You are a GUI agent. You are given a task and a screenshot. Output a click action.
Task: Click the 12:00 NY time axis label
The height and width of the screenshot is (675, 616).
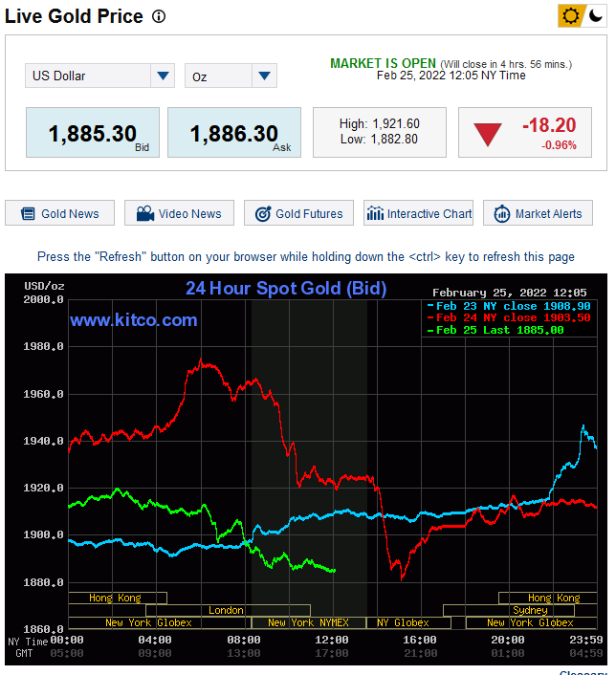coord(331,641)
